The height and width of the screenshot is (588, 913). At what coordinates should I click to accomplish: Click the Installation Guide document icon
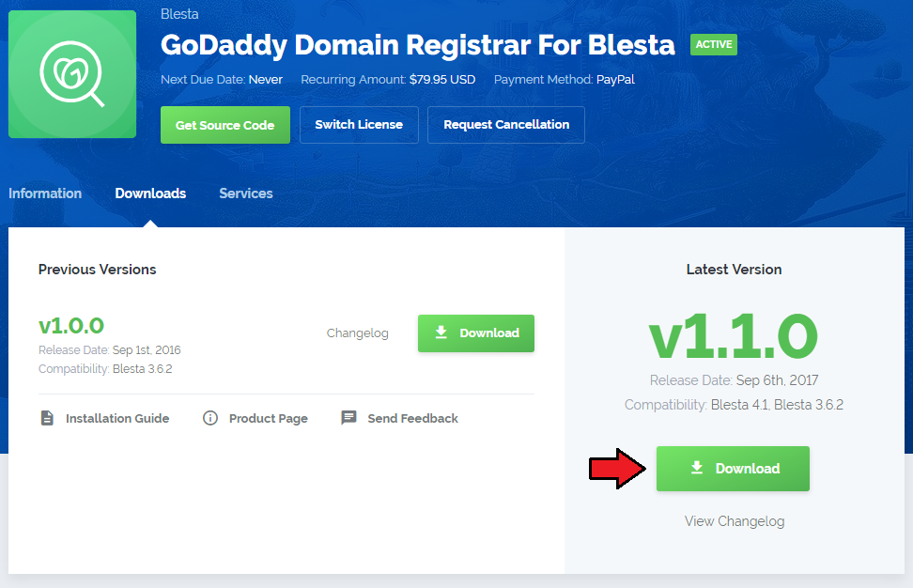coord(47,418)
